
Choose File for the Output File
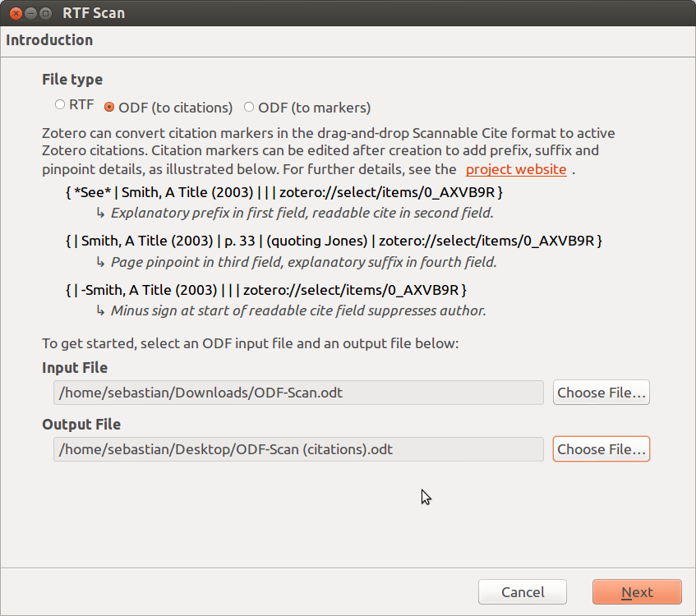click(x=601, y=449)
